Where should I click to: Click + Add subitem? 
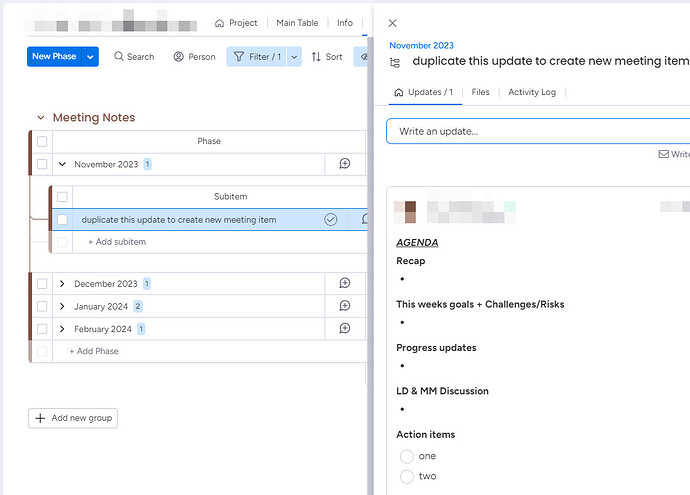click(117, 242)
